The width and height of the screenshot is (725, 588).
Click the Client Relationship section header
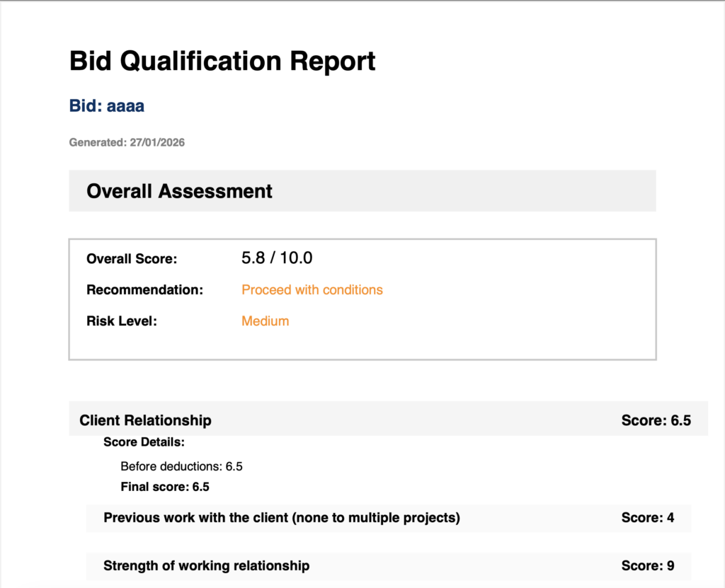(145, 420)
